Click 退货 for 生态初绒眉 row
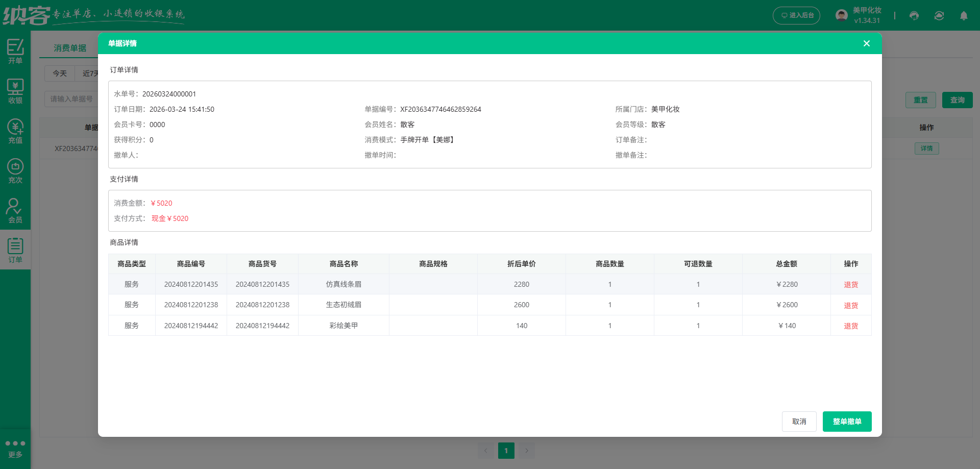Screen dimensions: 980x469 (850, 305)
